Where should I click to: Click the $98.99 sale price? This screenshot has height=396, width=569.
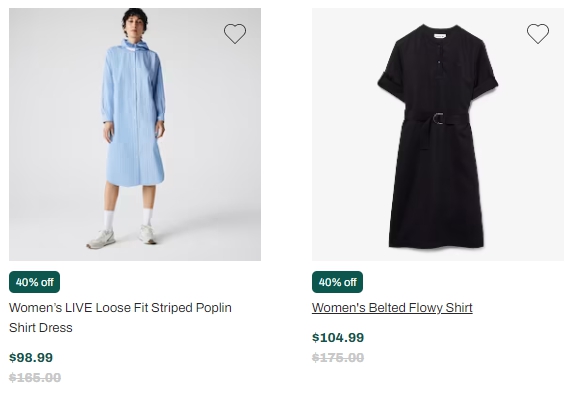click(31, 358)
